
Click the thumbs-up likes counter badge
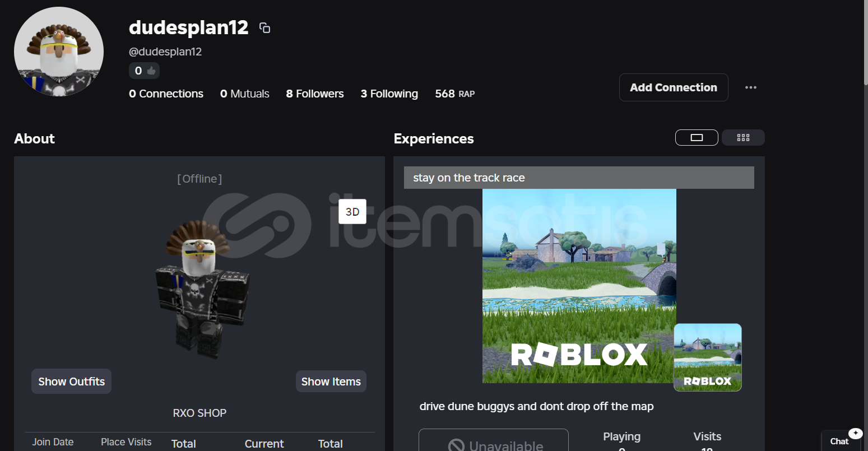[x=145, y=71]
